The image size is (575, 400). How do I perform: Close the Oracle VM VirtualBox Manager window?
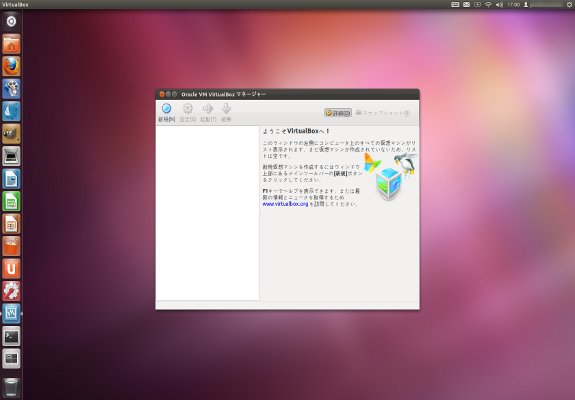(x=162, y=94)
